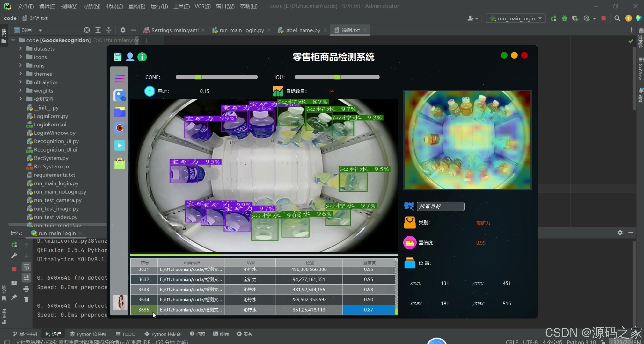
Task: Click the blue folder icon in app sidebar
Action: 120,112
